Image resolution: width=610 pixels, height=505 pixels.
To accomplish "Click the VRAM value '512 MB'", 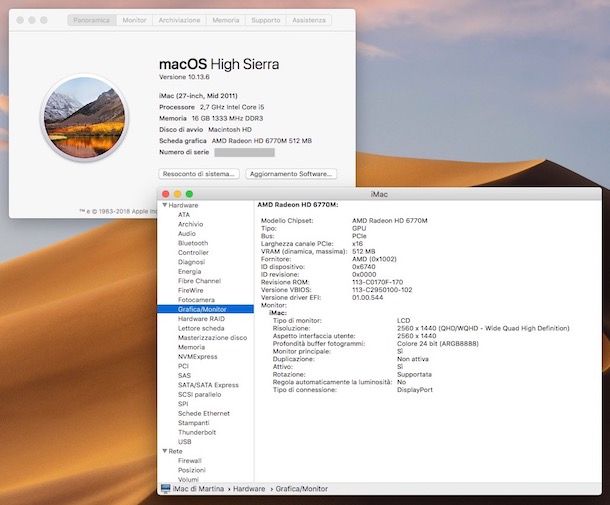I will point(364,251).
